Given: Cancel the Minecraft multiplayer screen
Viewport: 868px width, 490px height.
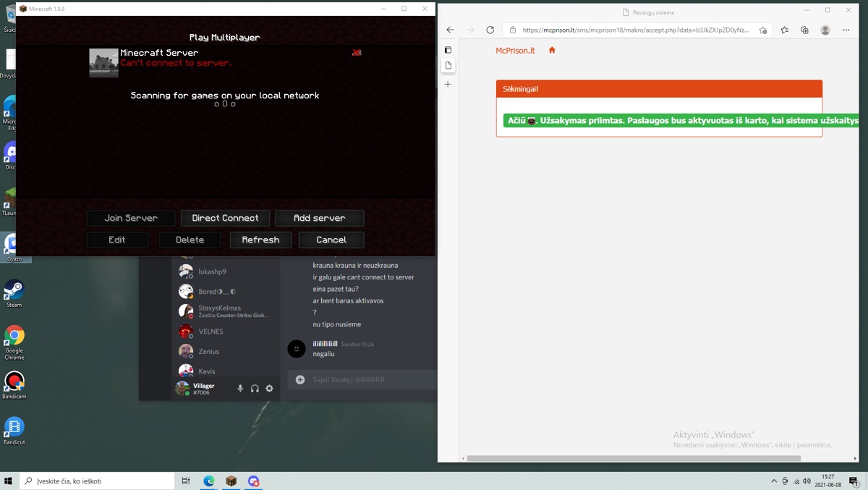Looking at the screenshot, I should coord(331,240).
